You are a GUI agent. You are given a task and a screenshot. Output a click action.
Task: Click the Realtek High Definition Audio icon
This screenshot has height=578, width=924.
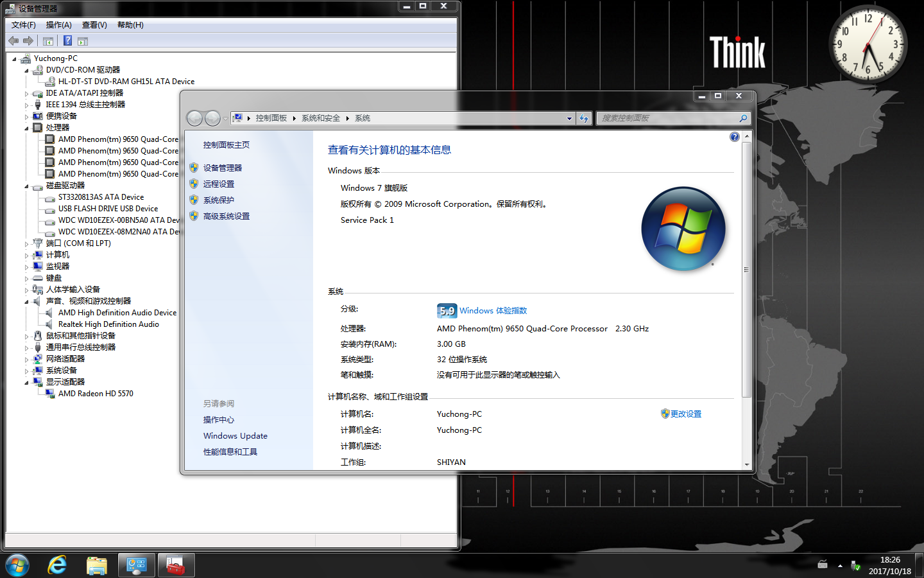[50, 324]
